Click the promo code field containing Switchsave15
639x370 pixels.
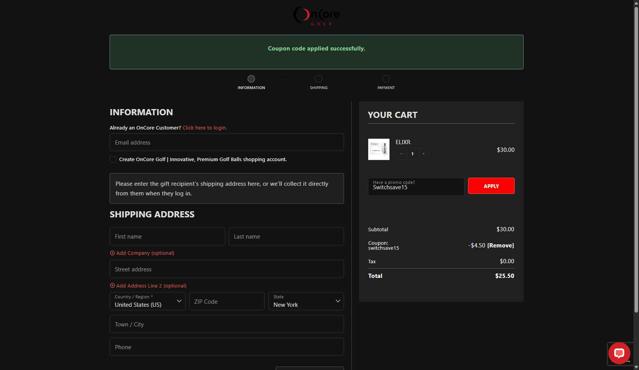(x=416, y=186)
